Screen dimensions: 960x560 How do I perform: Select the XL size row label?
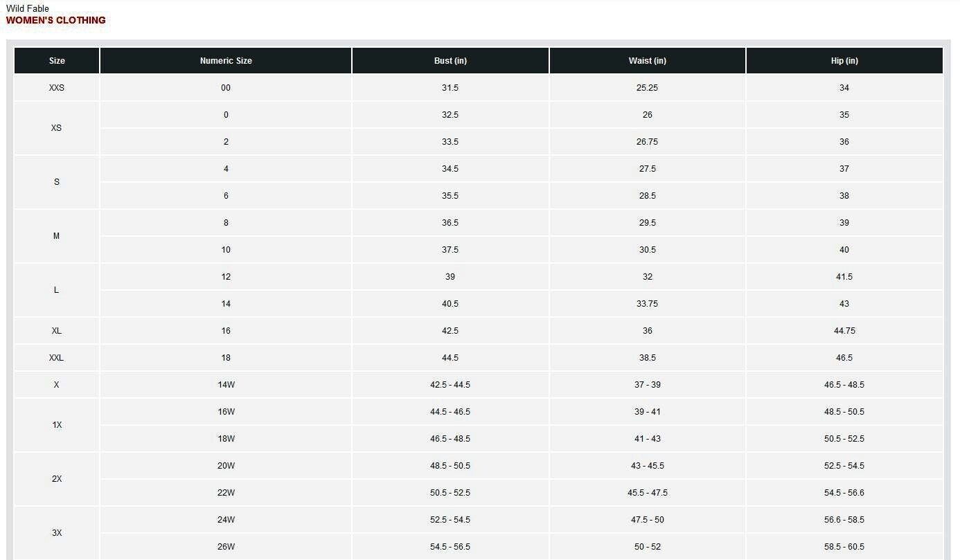point(57,331)
